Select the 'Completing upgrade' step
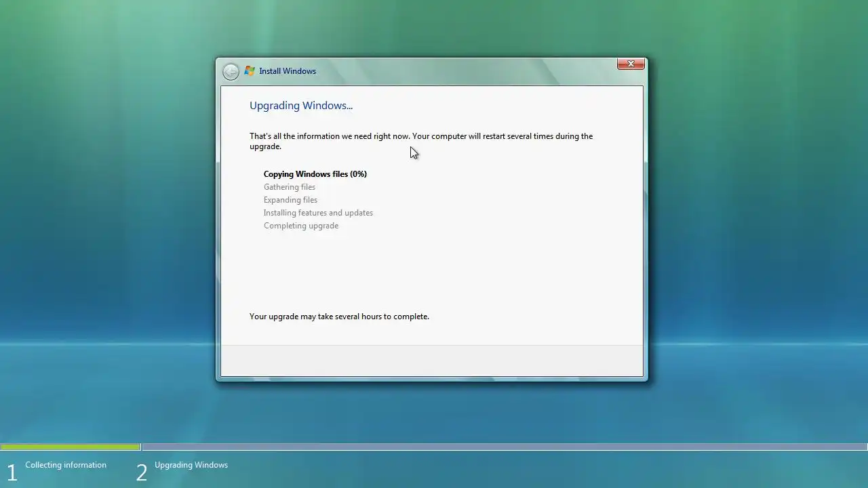868x488 pixels. 301,226
